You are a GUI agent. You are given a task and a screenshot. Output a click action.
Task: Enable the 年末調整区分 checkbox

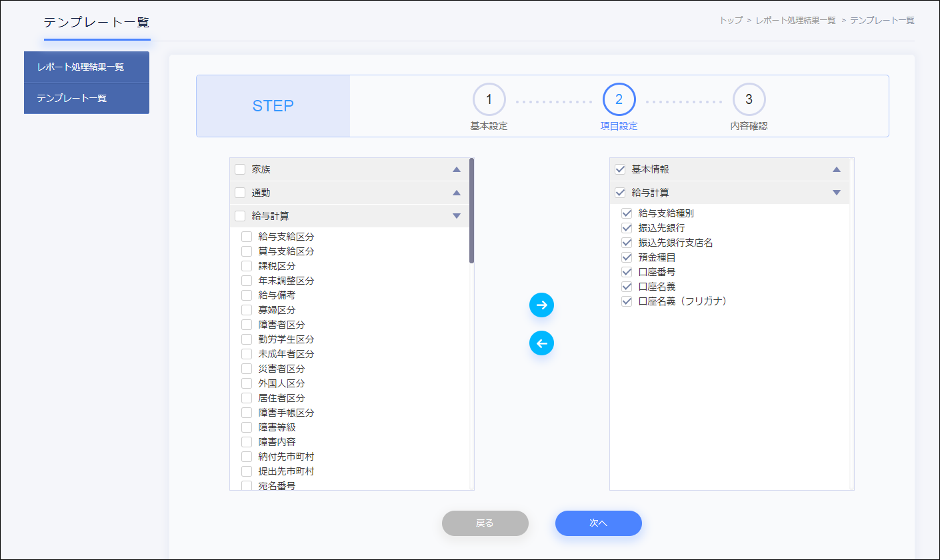pos(247,281)
